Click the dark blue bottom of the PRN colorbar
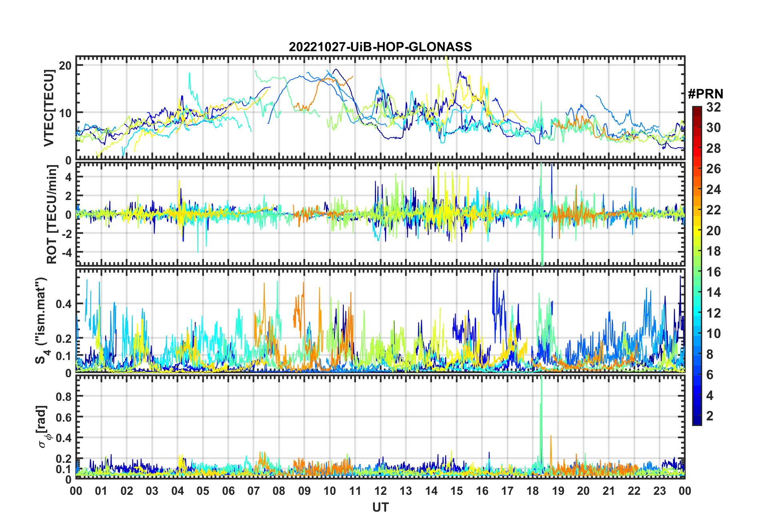The image size is (761, 532). [697, 421]
